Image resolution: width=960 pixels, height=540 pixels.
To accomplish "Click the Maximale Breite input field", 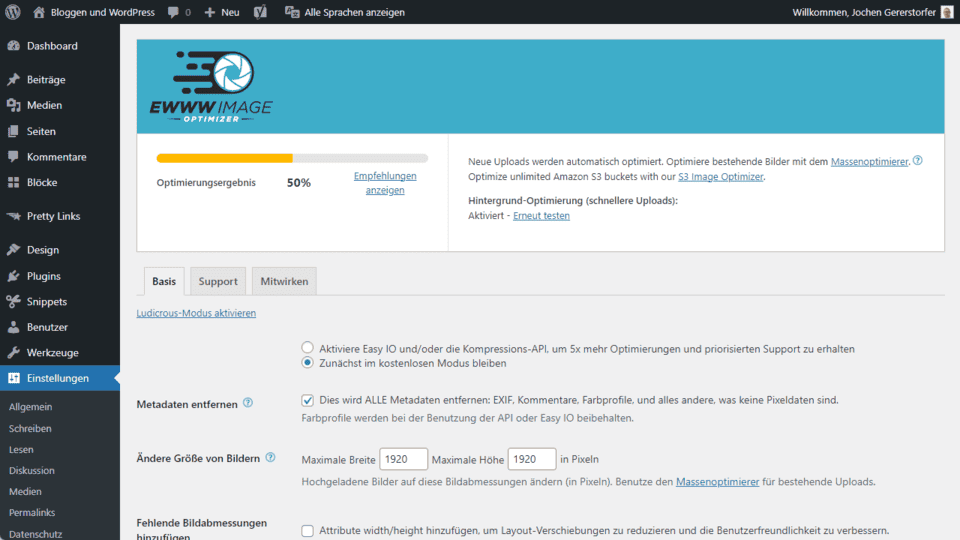I will [403, 459].
